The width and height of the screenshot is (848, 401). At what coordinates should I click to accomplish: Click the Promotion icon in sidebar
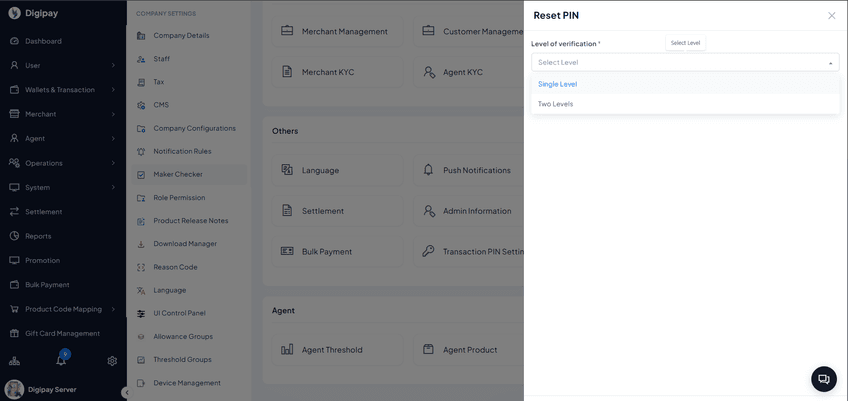pyautogui.click(x=15, y=260)
